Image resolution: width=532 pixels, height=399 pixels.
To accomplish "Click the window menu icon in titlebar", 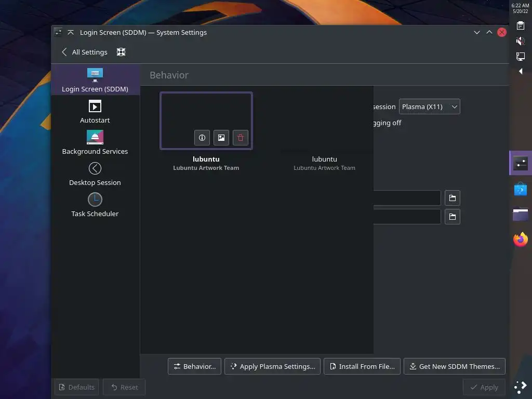I will point(58,32).
